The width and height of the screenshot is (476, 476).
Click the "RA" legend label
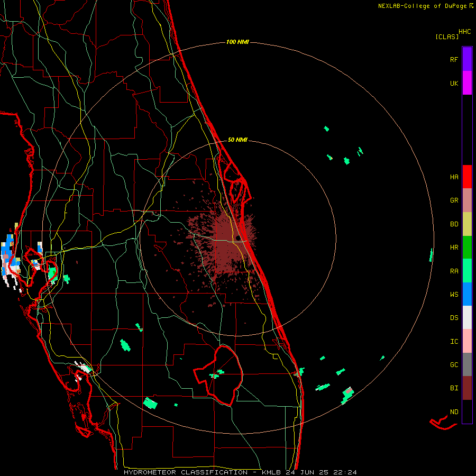(454, 271)
